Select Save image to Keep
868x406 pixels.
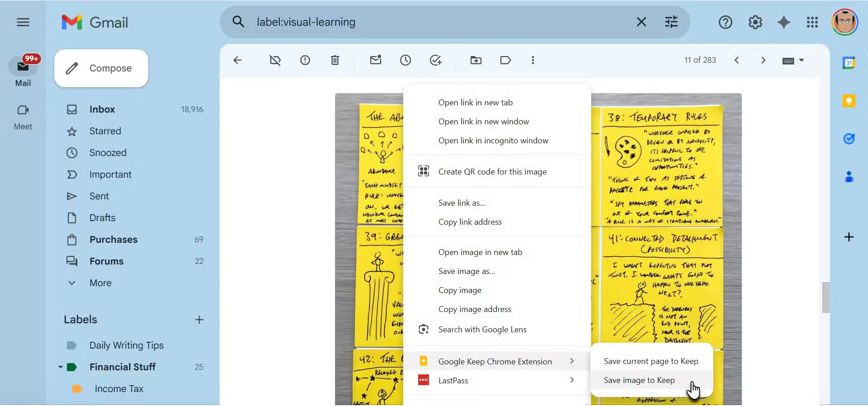(x=639, y=380)
